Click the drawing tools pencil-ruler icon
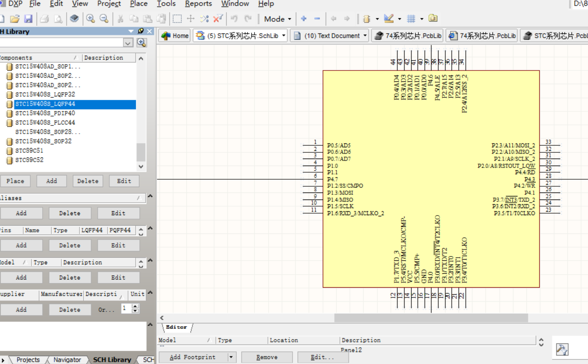 [x=389, y=19]
